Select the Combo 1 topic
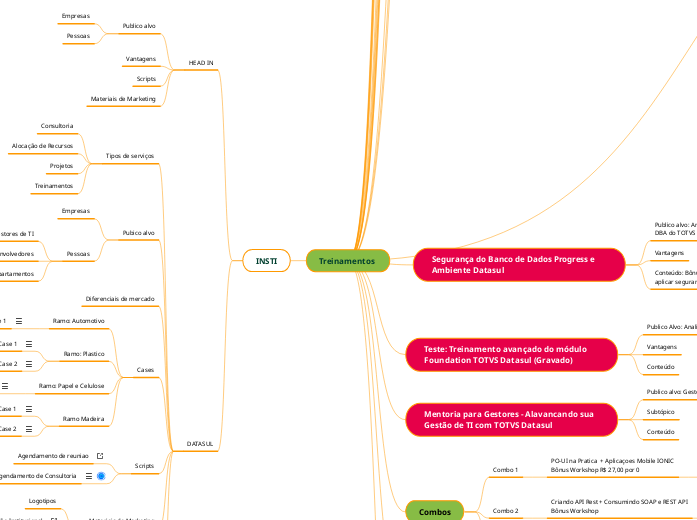This screenshot has width=697, height=520. pos(505,470)
